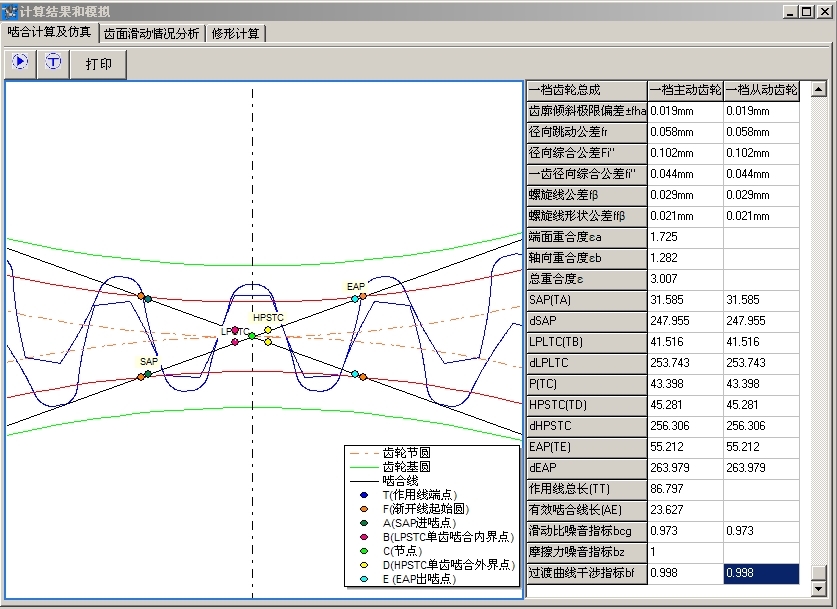Open the 齿面滑动情况分析 tab
The width and height of the screenshot is (837, 609).
point(152,34)
